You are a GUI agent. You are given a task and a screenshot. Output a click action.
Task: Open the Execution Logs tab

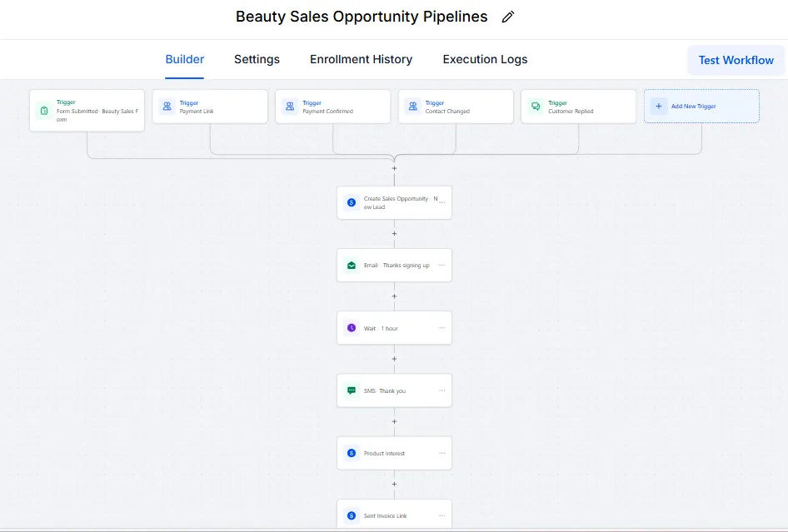(x=485, y=59)
